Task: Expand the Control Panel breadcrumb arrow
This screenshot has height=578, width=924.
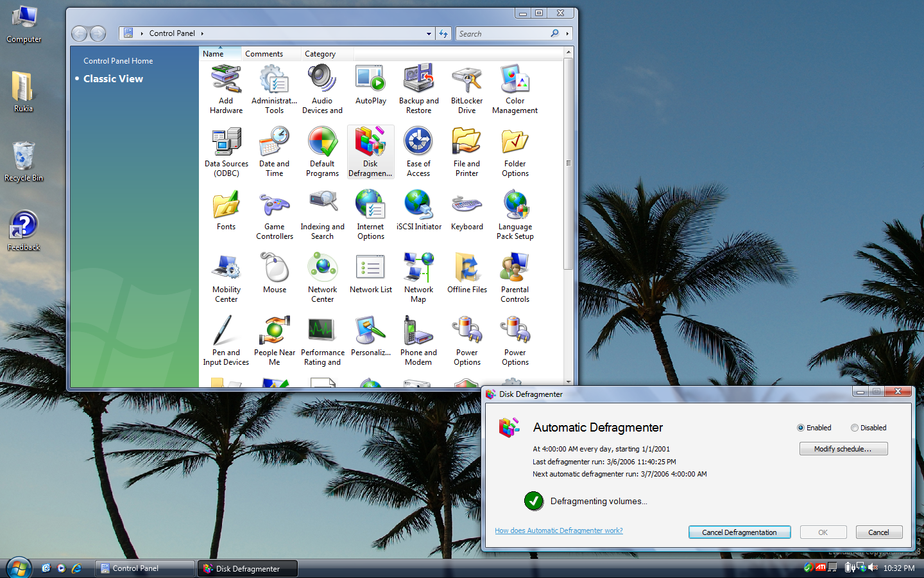Action: click(x=202, y=33)
